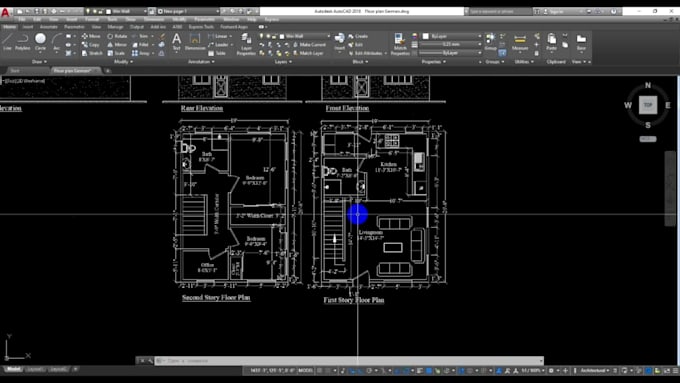Click the Move tool

(91, 36)
